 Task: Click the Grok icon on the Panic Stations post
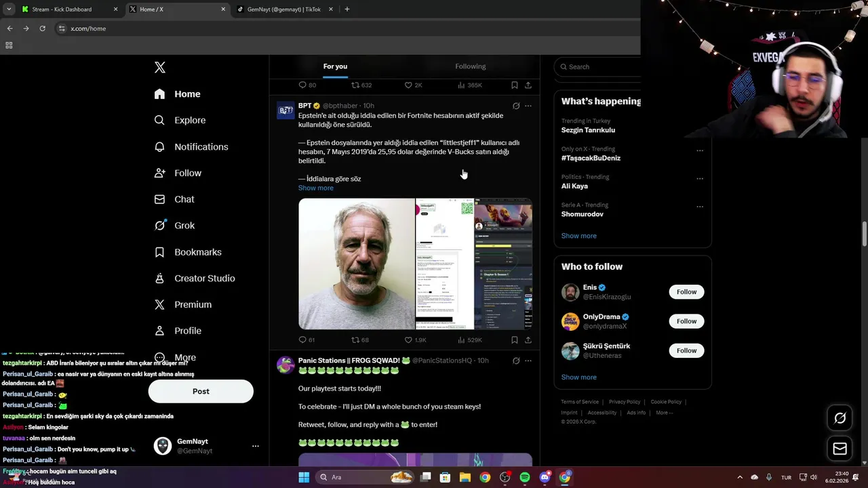tap(516, 361)
